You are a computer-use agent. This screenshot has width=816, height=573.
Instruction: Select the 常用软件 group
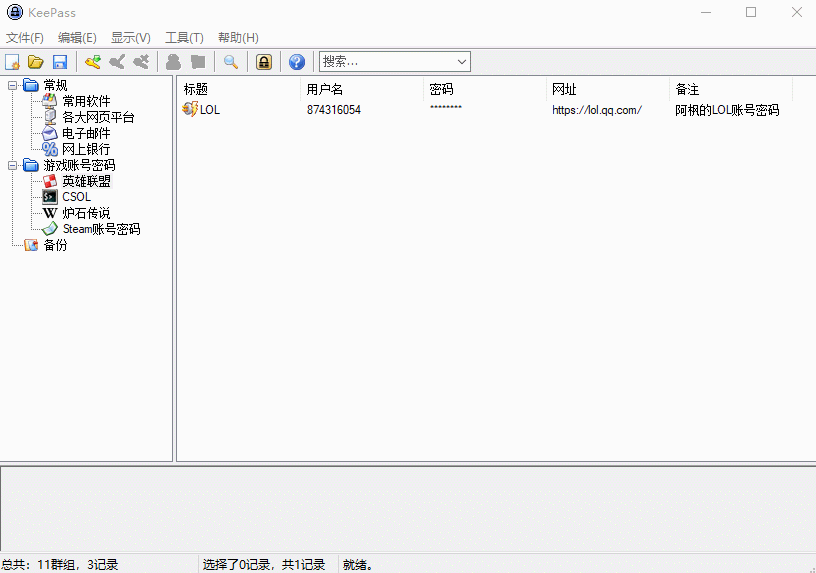[x=86, y=101]
